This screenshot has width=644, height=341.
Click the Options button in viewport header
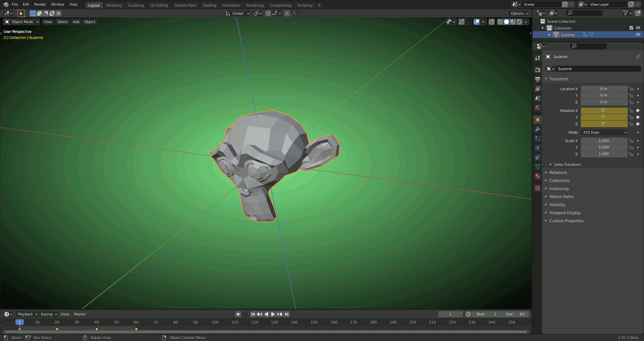tap(519, 13)
